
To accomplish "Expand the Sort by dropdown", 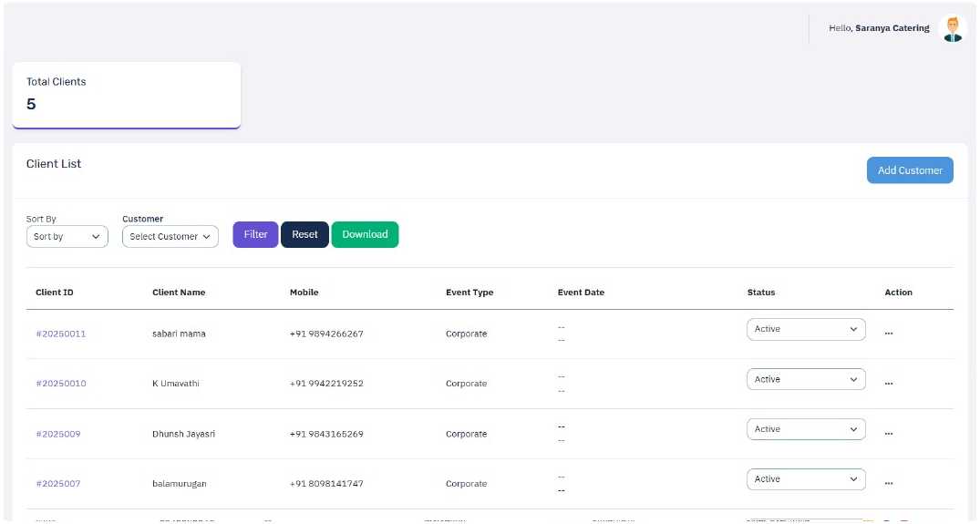I will tap(67, 237).
